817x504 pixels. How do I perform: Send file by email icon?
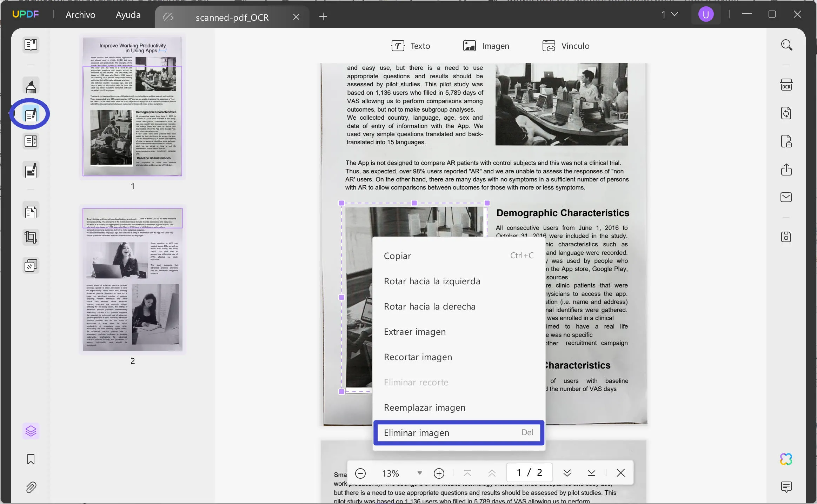pyautogui.click(x=786, y=197)
